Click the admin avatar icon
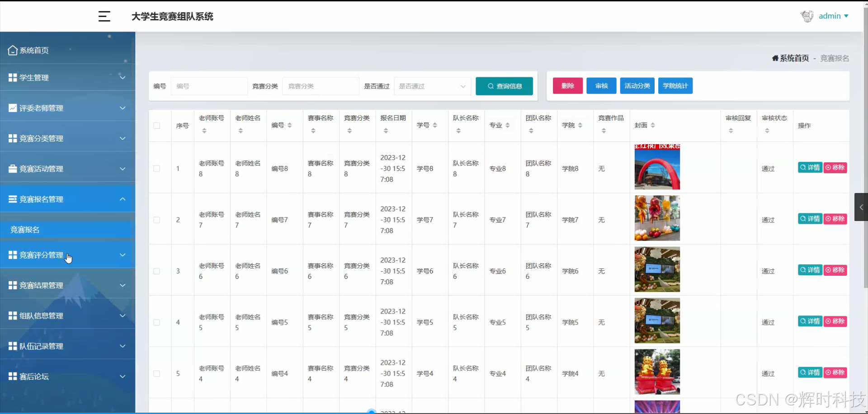868x414 pixels. (x=807, y=16)
